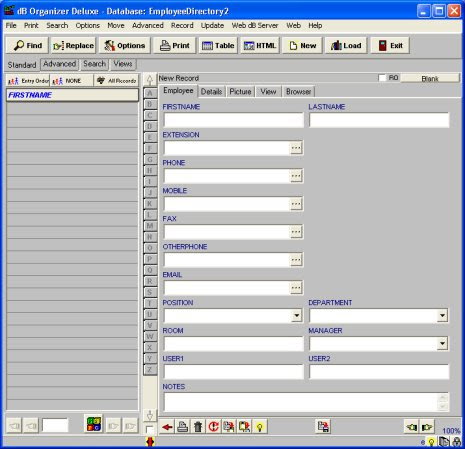Click the red back arrow icon in record toolbar

point(167,427)
